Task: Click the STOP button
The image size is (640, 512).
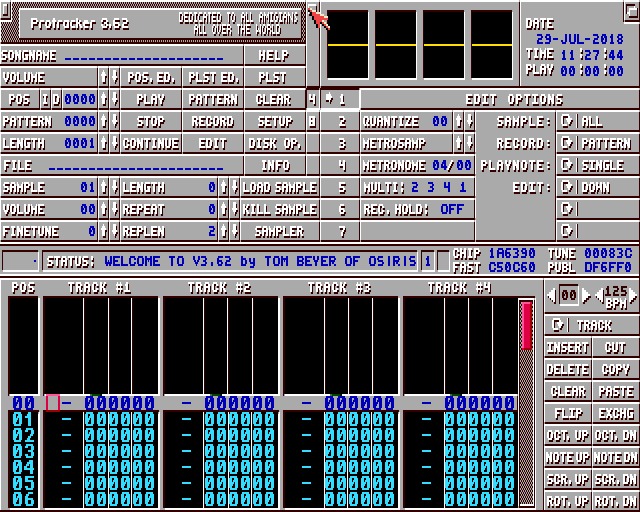Action: click(x=151, y=122)
